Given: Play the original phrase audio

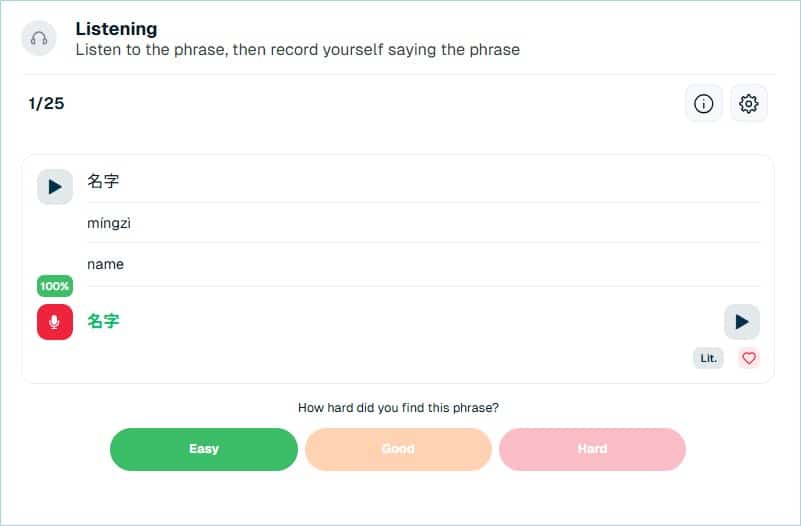Looking at the screenshot, I should pyautogui.click(x=55, y=187).
